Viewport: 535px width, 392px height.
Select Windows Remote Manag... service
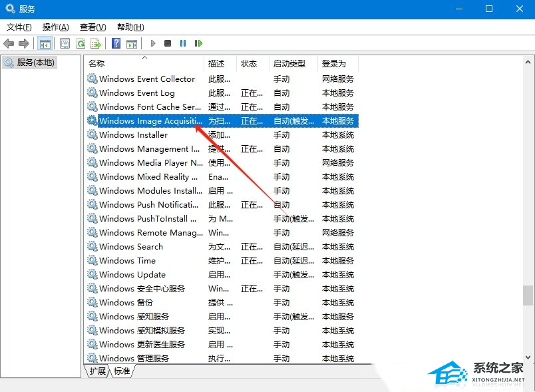pyautogui.click(x=222, y=233)
